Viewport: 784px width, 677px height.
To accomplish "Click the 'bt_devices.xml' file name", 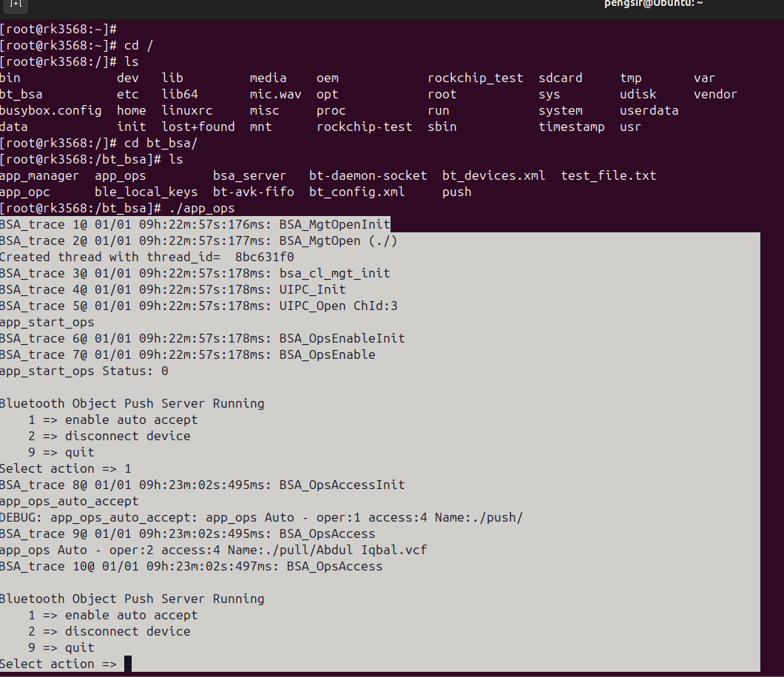I will point(493,176).
